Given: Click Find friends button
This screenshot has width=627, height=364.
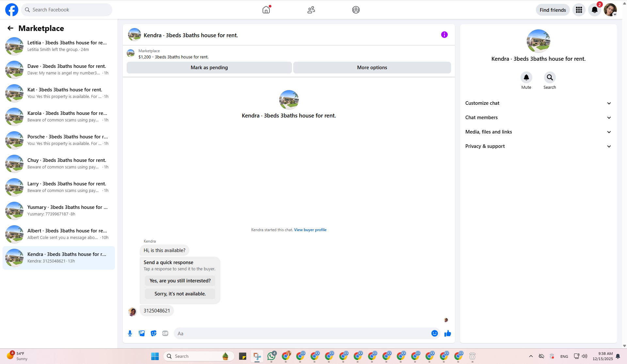Looking at the screenshot, I should (x=553, y=10).
